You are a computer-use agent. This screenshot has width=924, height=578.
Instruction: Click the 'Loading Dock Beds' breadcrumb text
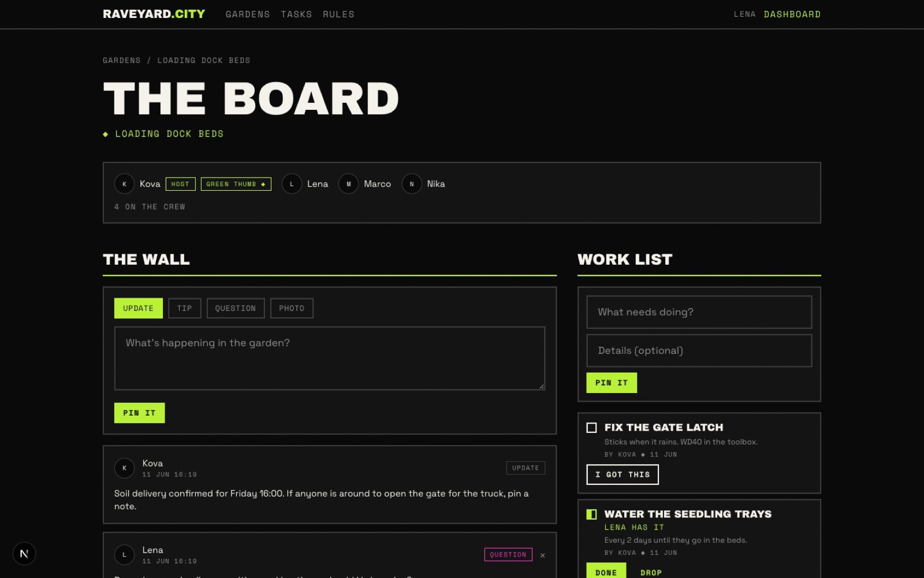click(204, 61)
